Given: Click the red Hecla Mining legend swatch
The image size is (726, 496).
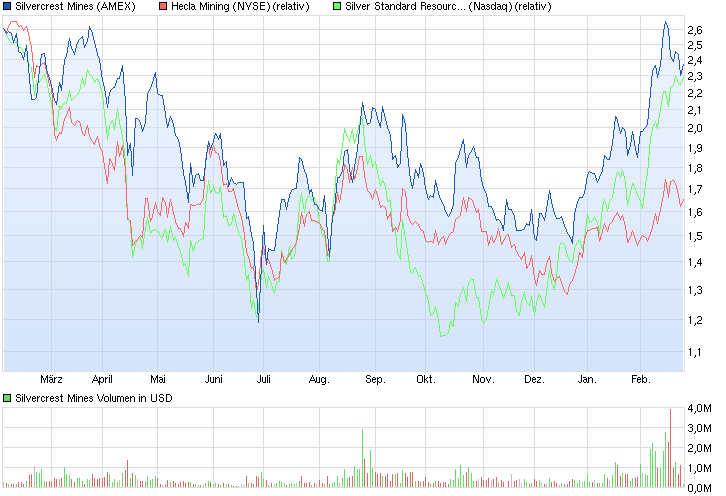Looking at the screenshot, I should click(163, 6).
